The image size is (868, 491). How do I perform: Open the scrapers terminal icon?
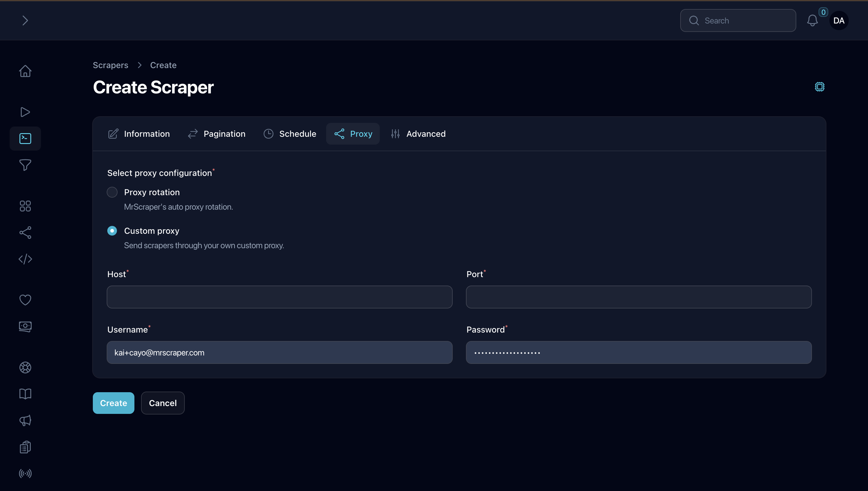25,138
